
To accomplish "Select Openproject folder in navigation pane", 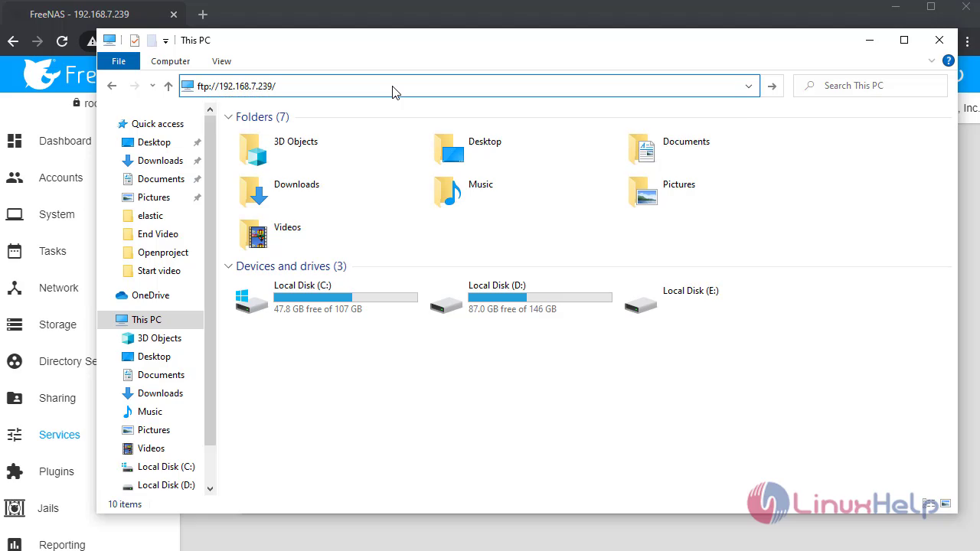I will [x=162, y=253].
